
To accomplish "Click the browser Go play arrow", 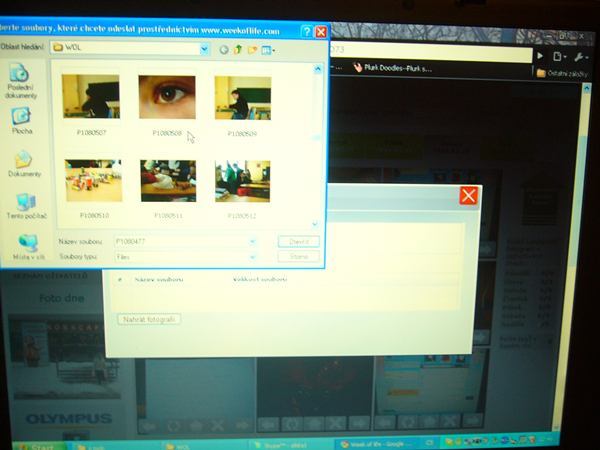I will 540,56.
